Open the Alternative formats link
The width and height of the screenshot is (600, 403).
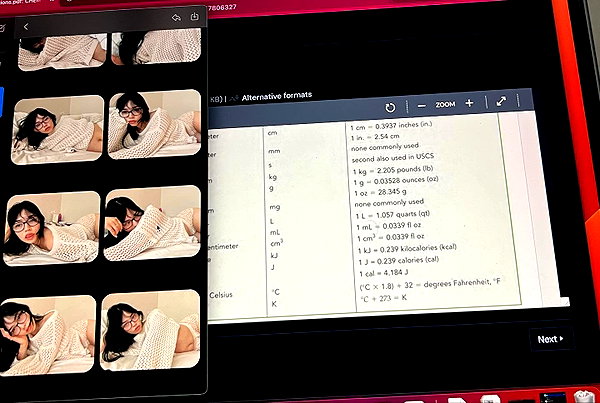click(277, 96)
